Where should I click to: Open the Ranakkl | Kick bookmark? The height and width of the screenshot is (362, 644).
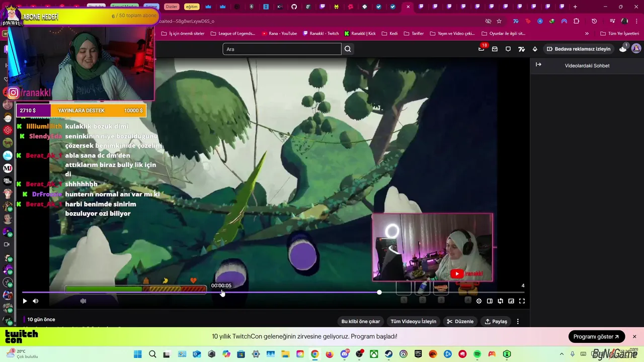[x=360, y=34]
